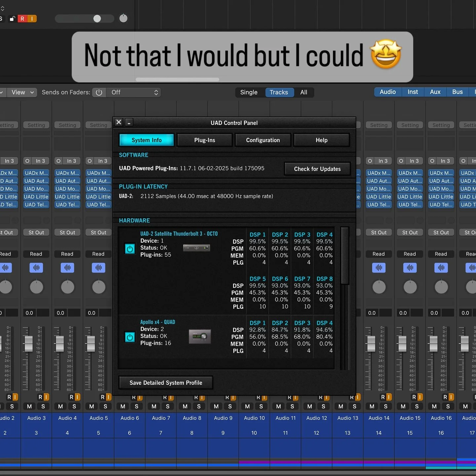
Task: Adjust the track header volume slider
Action: pyautogui.click(x=85, y=19)
